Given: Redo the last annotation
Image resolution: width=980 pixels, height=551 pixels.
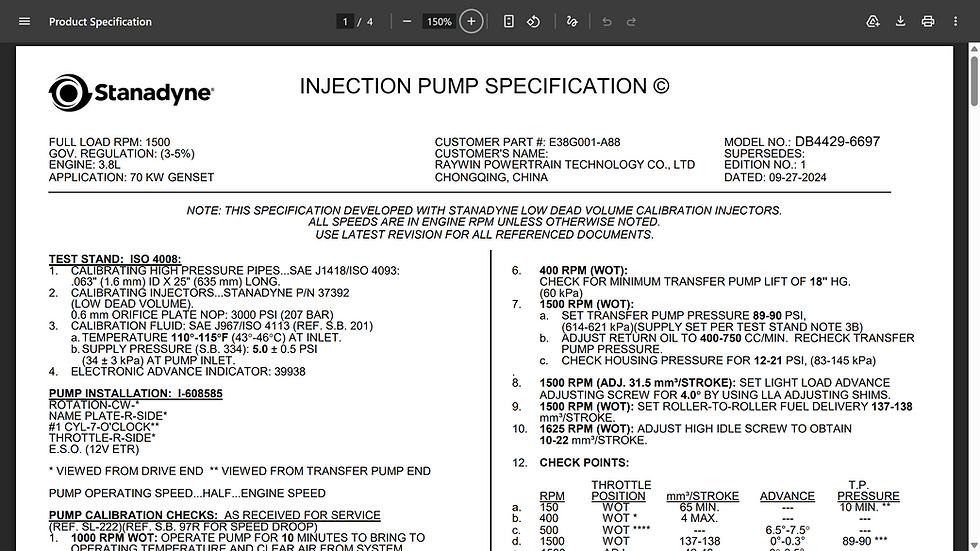Looking at the screenshot, I should 631,21.
